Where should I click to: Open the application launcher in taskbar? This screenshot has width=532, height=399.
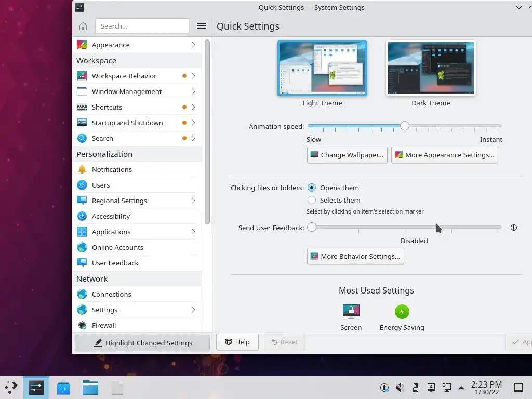pos(11,388)
